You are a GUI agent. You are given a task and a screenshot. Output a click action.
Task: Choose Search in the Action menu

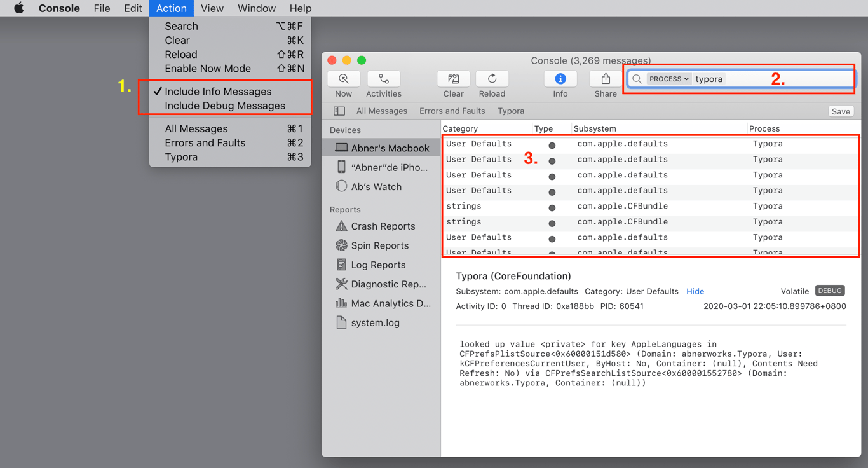230,26
